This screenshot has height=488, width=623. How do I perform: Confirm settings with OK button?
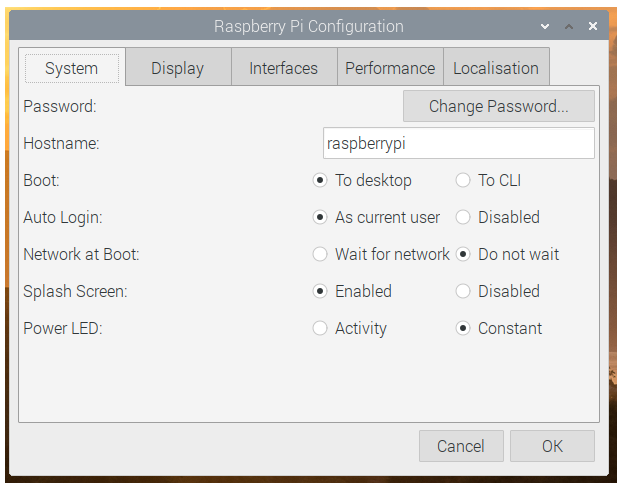pos(552,446)
